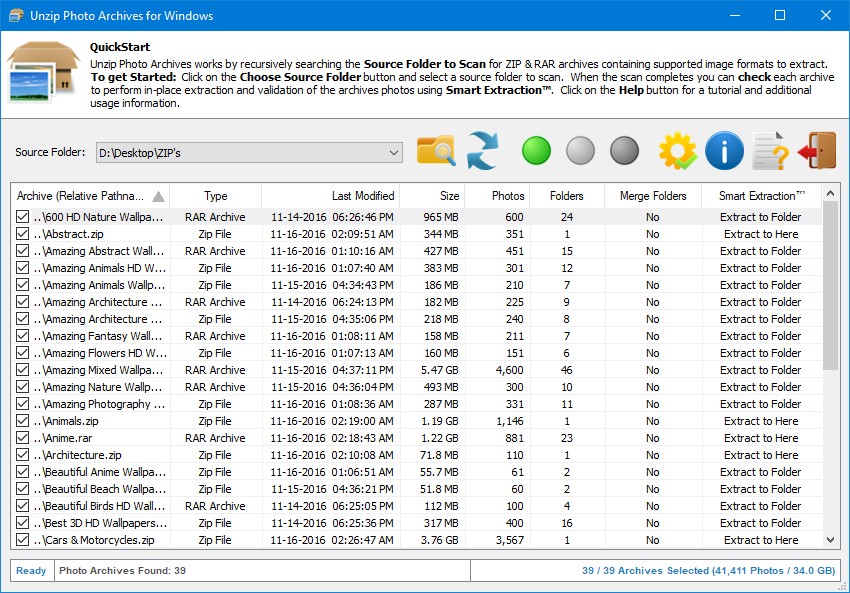Click Extract to Here for Animals.zip
The height and width of the screenshot is (593, 850).
[761, 421]
